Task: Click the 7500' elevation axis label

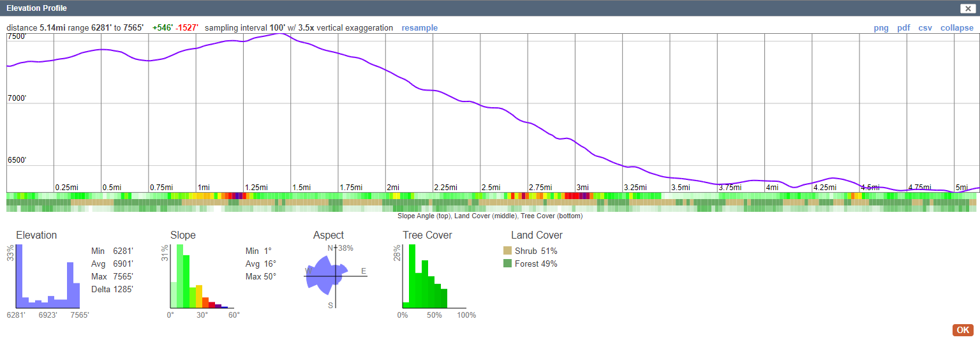Action: tap(17, 37)
